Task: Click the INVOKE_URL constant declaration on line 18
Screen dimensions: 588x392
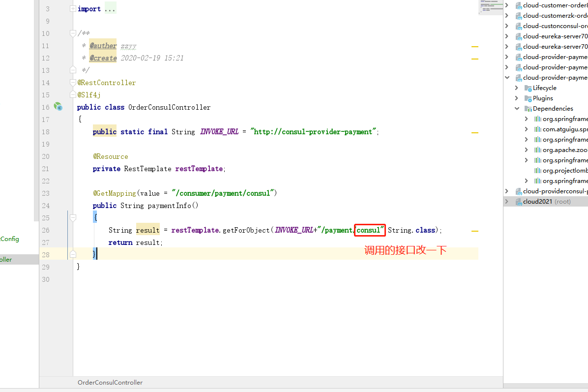Action: [219, 132]
